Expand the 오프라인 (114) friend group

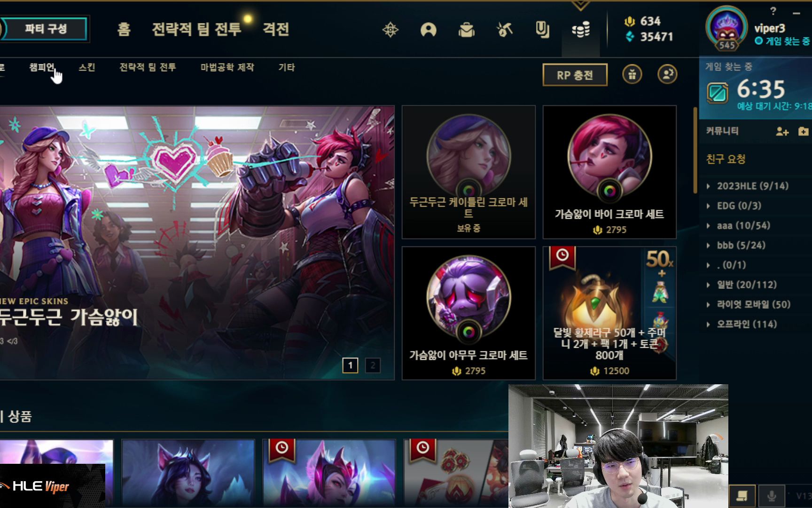(742, 324)
